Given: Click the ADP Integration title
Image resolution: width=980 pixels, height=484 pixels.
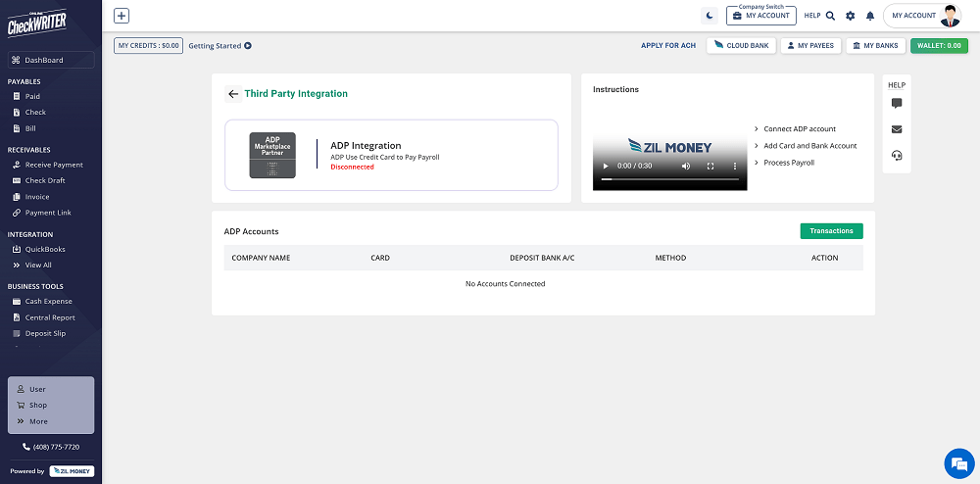Looking at the screenshot, I should click(x=366, y=146).
